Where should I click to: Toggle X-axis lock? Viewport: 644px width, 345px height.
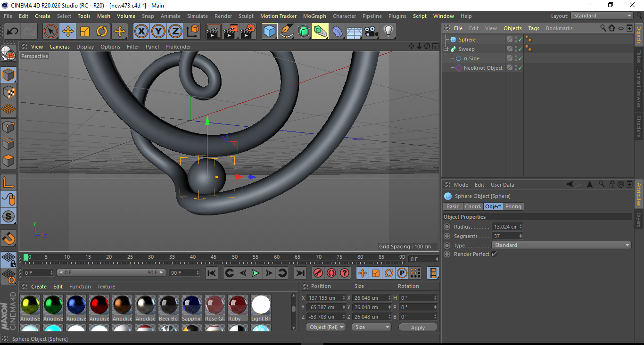[141, 32]
